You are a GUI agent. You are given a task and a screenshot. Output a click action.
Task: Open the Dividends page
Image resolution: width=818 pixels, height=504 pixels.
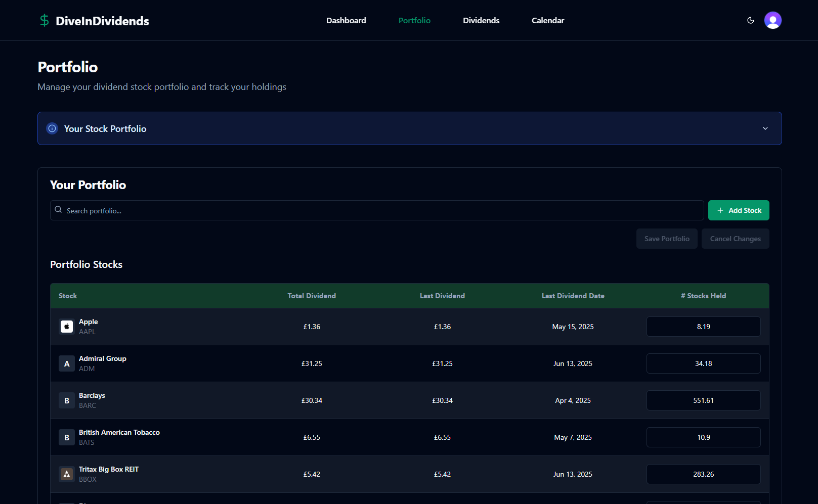(x=481, y=20)
